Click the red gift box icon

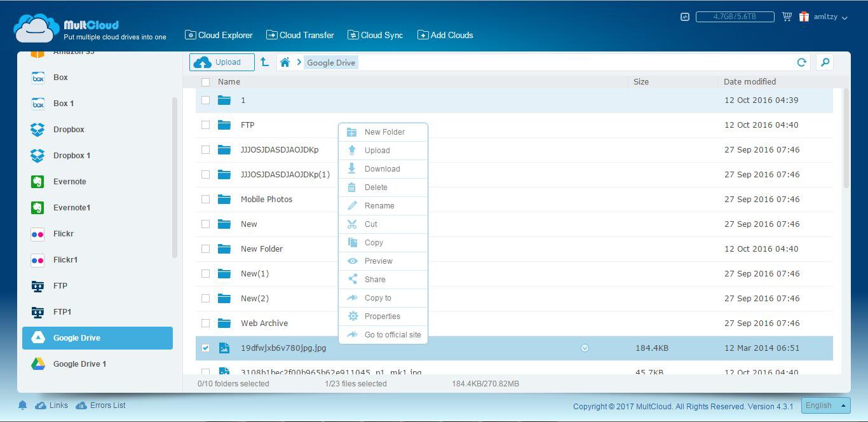[804, 17]
